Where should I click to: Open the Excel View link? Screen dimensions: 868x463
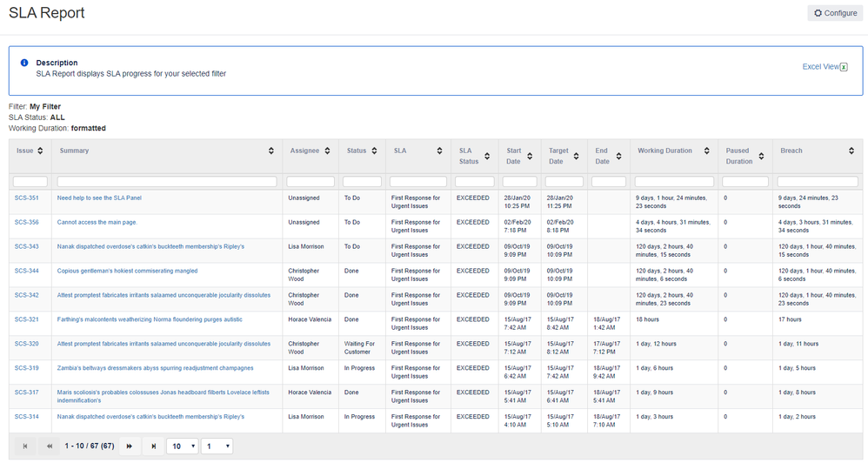pyautogui.click(x=820, y=66)
